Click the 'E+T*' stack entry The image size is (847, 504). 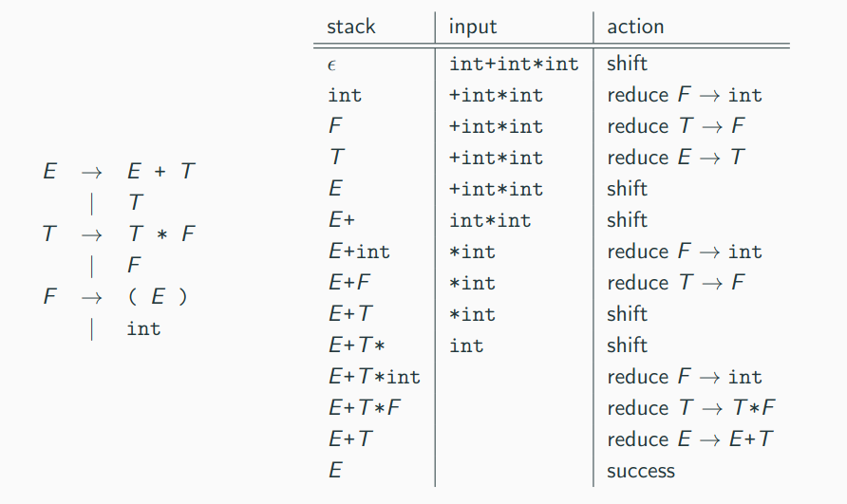[x=356, y=345]
